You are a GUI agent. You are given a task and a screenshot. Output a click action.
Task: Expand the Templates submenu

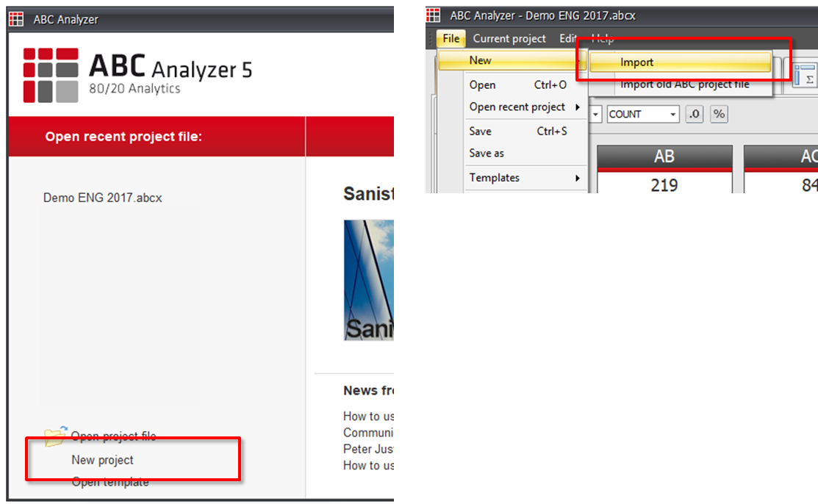pyautogui.click(x=525, y=178)
